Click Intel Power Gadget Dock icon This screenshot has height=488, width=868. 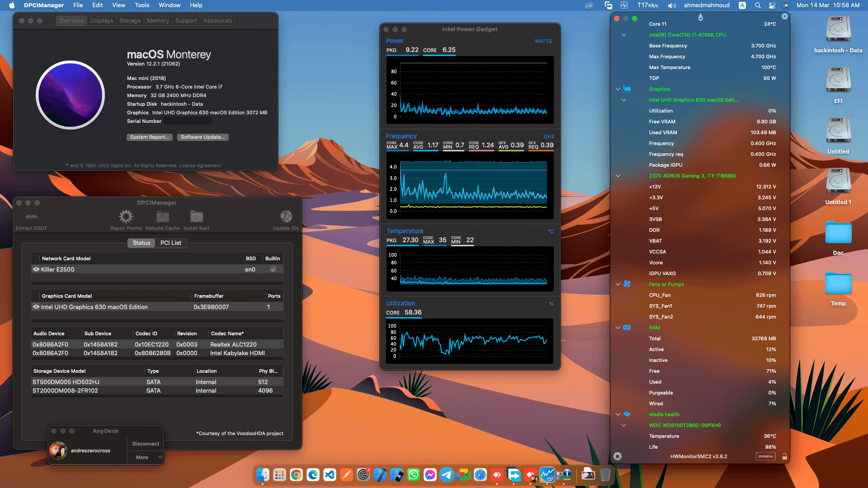pyautogui.click(x=547, y=474)
